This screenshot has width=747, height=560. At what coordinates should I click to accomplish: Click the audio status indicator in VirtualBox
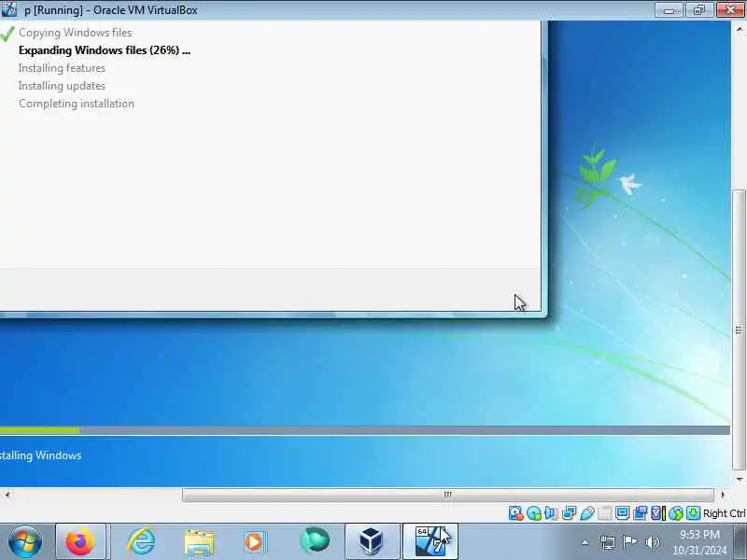pos(551,513)
